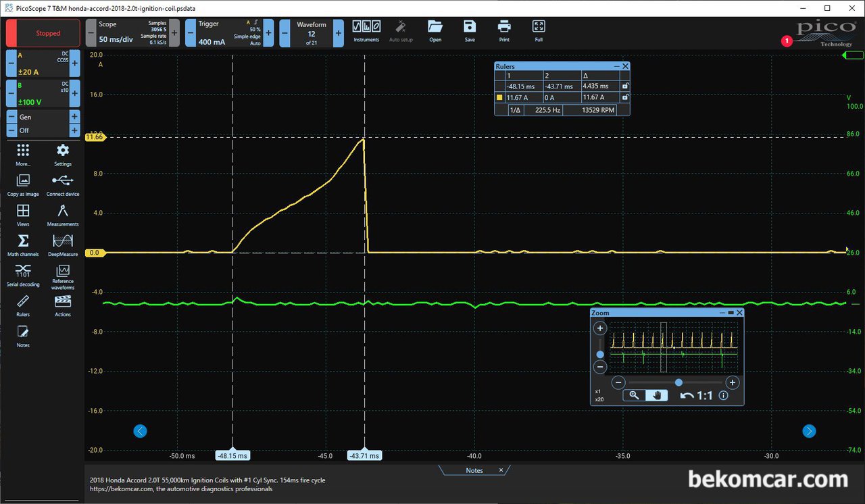This screenshot has height=504, width=865.
Task: Toggle lock on 11.67 A ruler row
Action: point(625,97)
